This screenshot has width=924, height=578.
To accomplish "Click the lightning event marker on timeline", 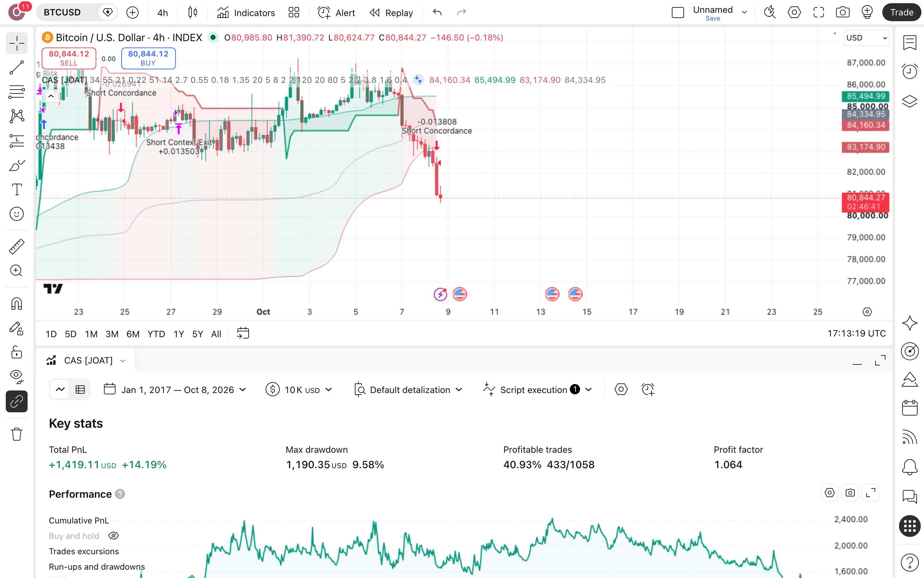I will click(440, 294).
